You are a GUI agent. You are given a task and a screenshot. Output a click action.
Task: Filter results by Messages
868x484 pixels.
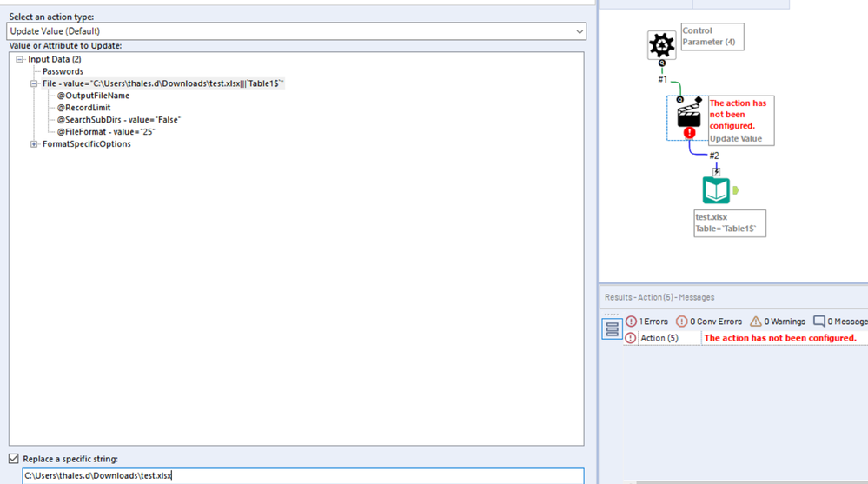[840, 322]
